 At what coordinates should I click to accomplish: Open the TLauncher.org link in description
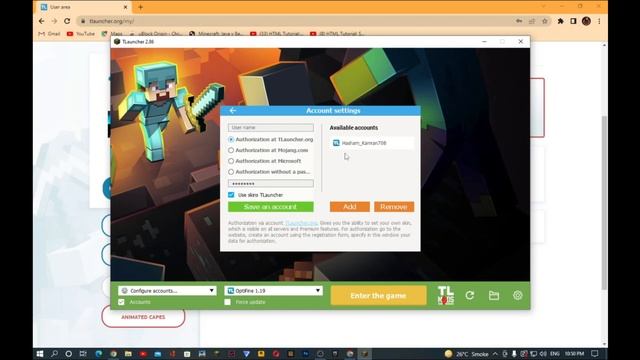tap(301, 223)
